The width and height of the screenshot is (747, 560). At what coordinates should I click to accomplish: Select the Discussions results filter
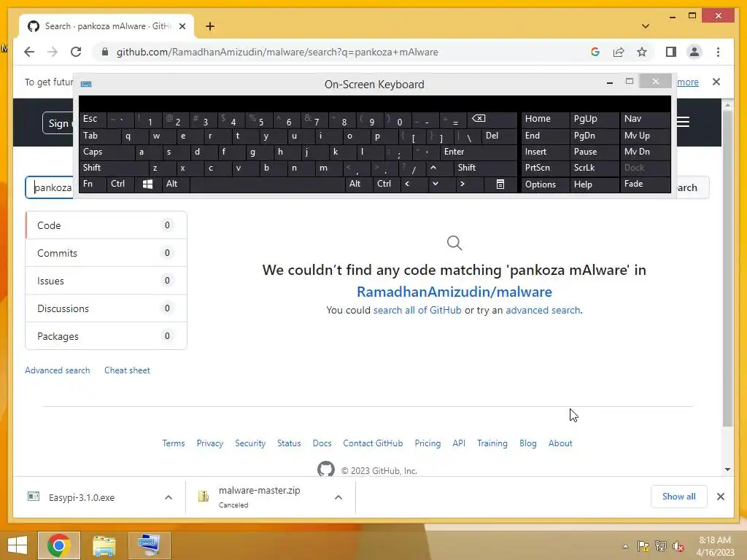pos(107,308)
